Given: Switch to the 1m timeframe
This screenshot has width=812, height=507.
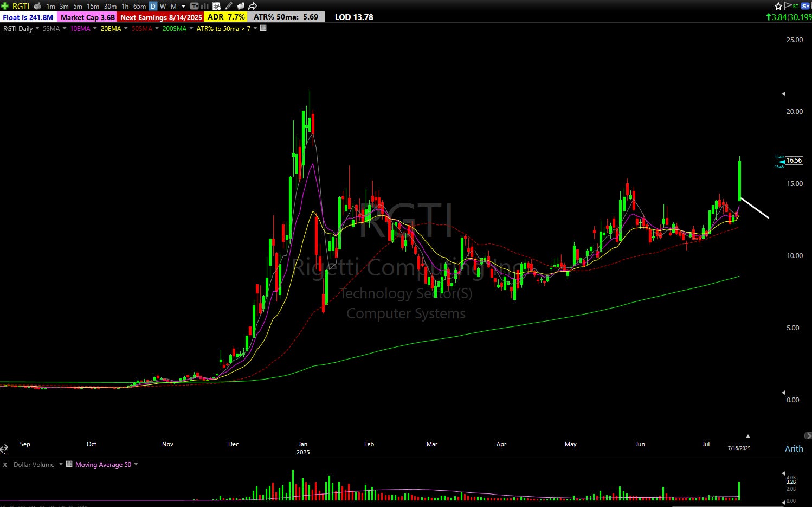Looking at the screenshot, I should [50, 6].
